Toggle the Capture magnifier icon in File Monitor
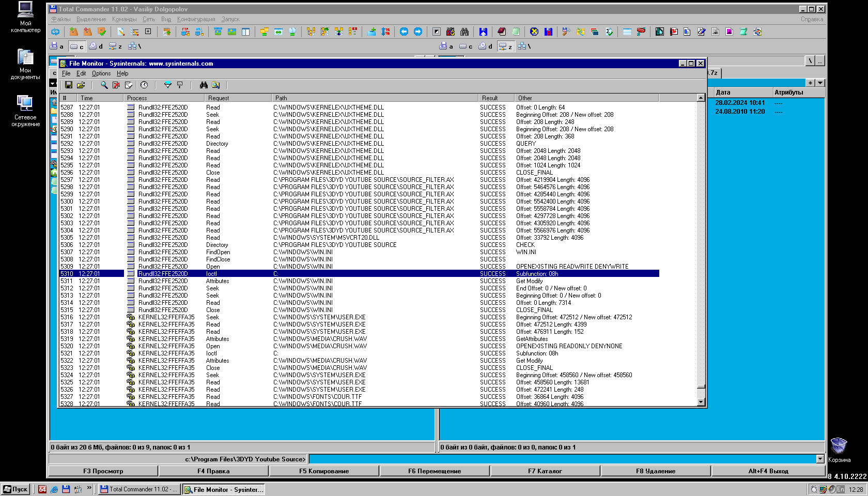The width and height of the screenshot is (868, 496). point(104,85)
